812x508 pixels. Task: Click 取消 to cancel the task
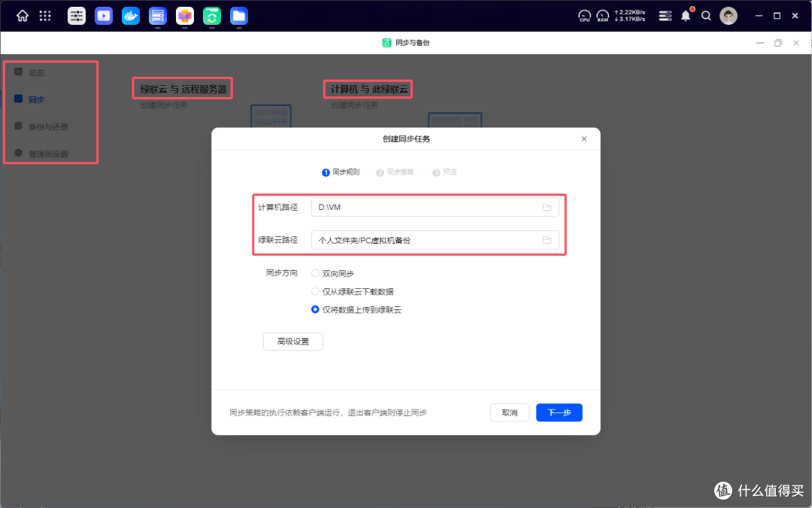510,412
